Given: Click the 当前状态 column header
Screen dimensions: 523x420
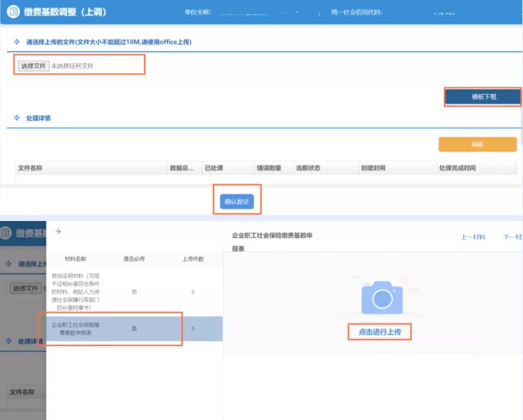Looking at the screenshot, I should pos(308,169).
